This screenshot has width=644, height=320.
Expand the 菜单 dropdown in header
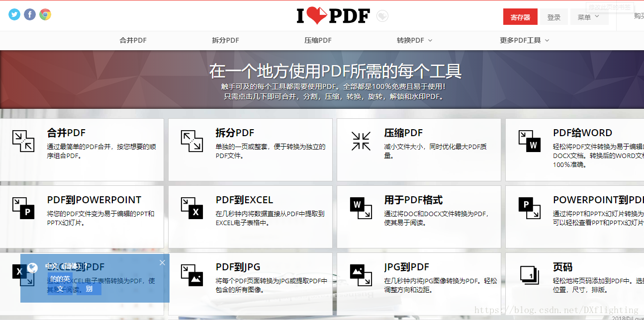coord(589,17)
